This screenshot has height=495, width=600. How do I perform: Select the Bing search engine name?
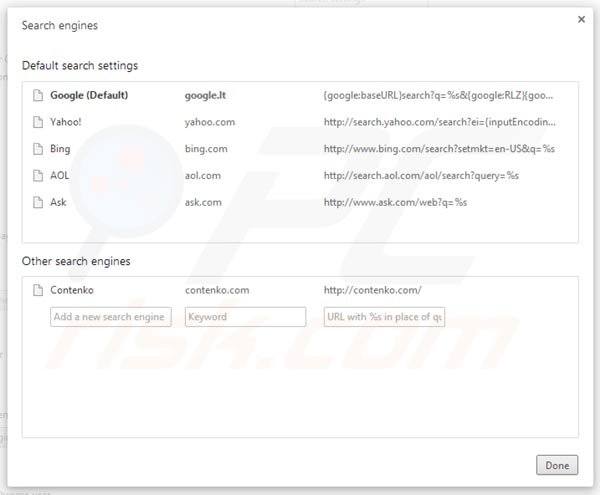point(60,149)
